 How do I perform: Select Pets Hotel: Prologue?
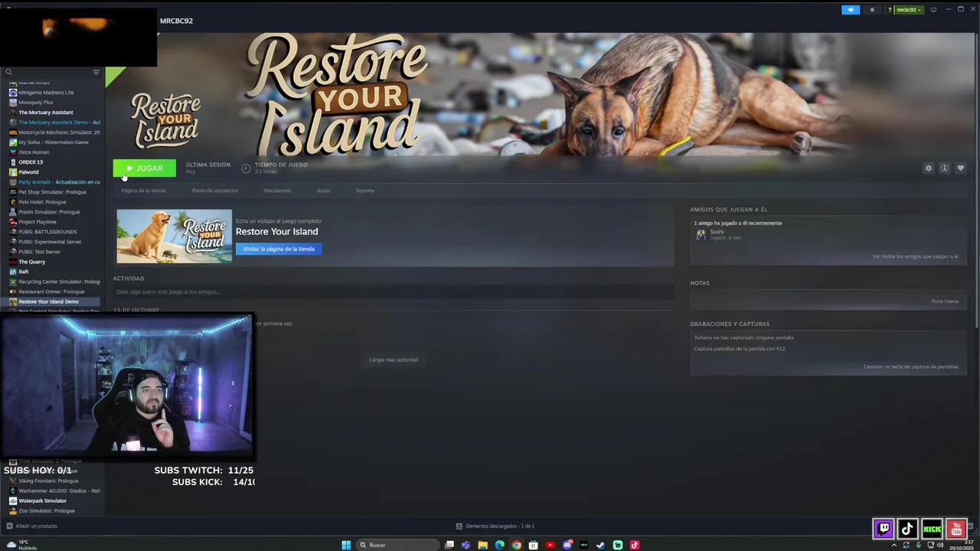[x=42, y=202]
